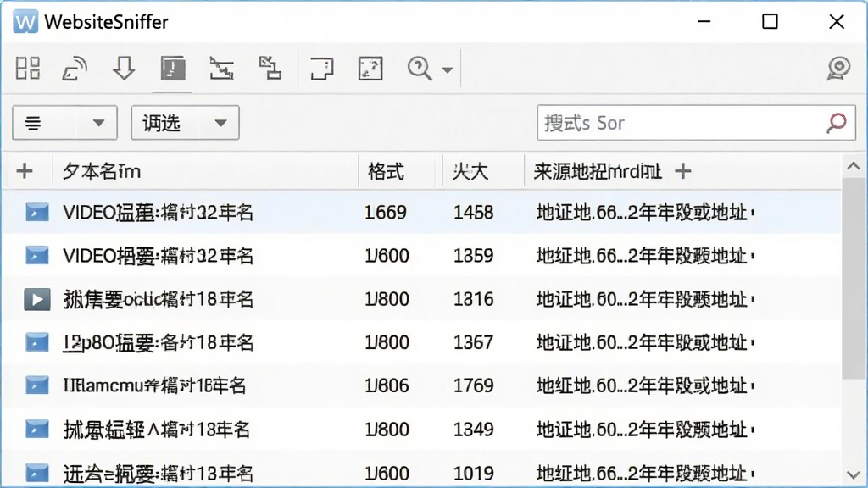Click the file icon in the 1367 row

(x=37, y=342)
